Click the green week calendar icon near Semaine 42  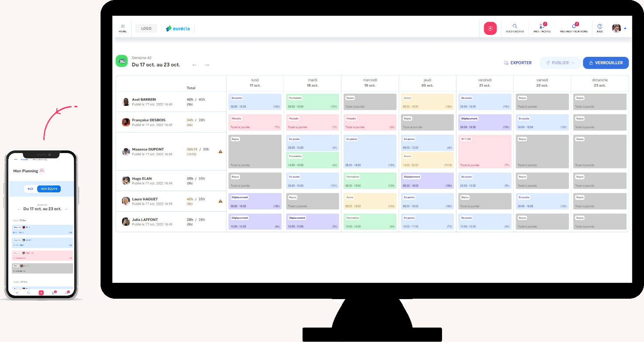pos(122,61)
